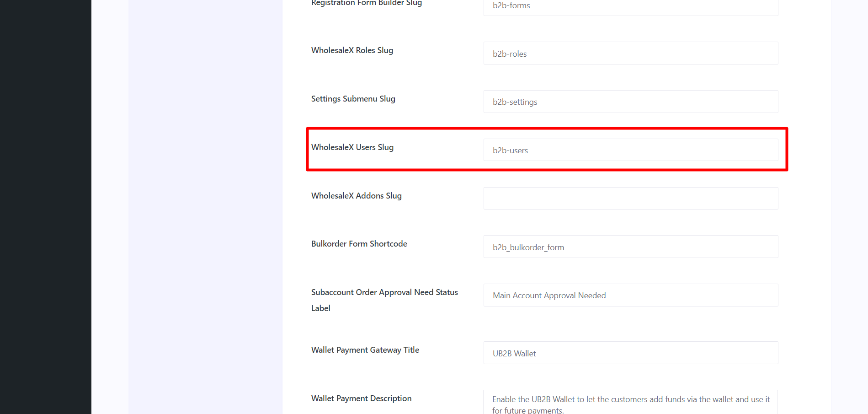
Task: Select the empty WholesaleX Addons Slug field
Action: coord(631,198)
